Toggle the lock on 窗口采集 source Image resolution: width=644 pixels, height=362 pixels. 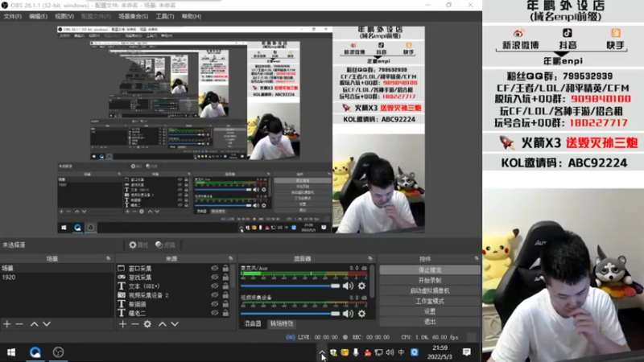pos(225,268)
